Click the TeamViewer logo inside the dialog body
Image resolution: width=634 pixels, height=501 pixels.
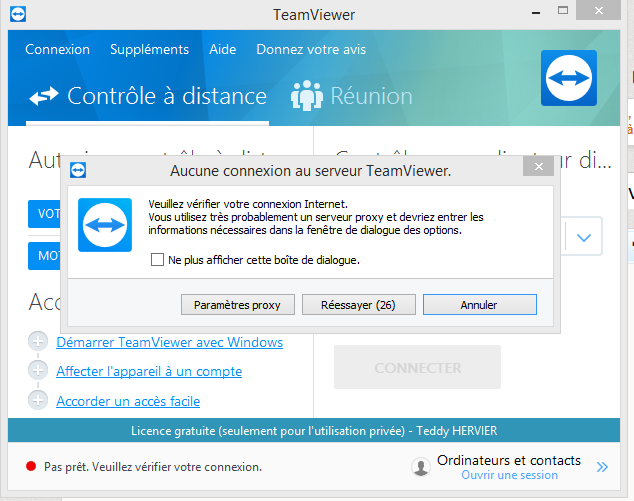click(105, 225)
